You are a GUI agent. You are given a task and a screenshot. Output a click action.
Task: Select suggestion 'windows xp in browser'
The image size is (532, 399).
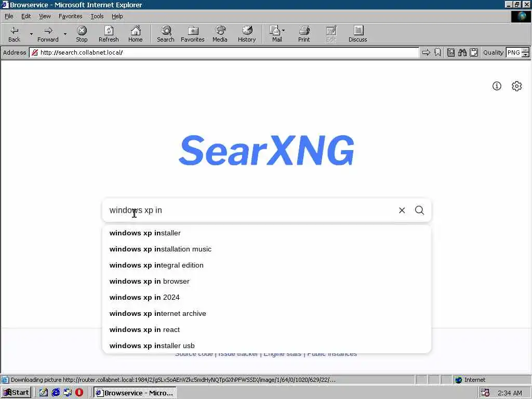pos(267,281)
